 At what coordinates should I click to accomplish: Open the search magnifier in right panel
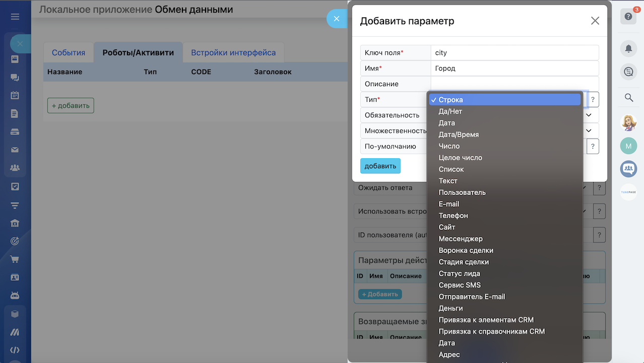pos(628,97)
